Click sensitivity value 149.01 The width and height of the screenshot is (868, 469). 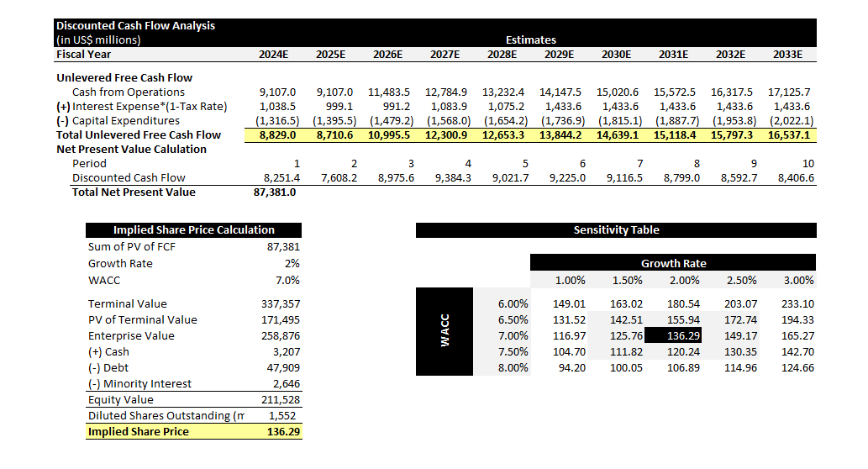pos(569,304)
